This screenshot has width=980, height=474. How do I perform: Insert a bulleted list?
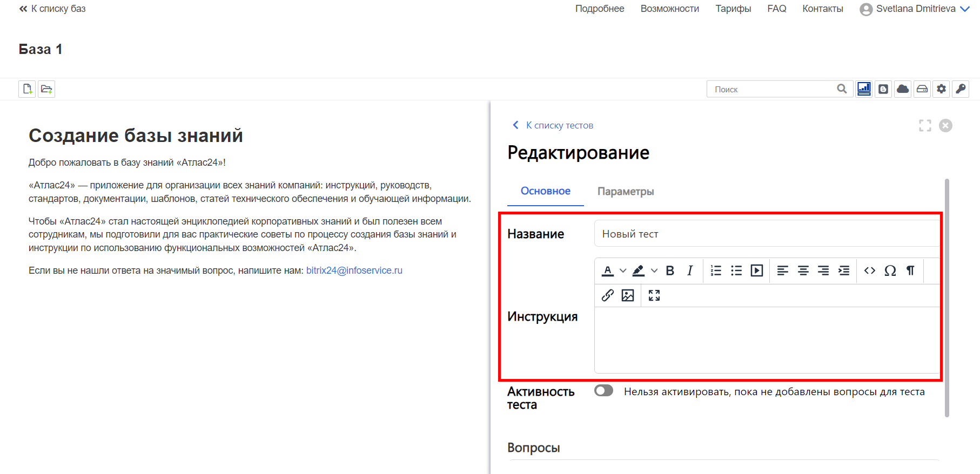[x=736, y=271]
